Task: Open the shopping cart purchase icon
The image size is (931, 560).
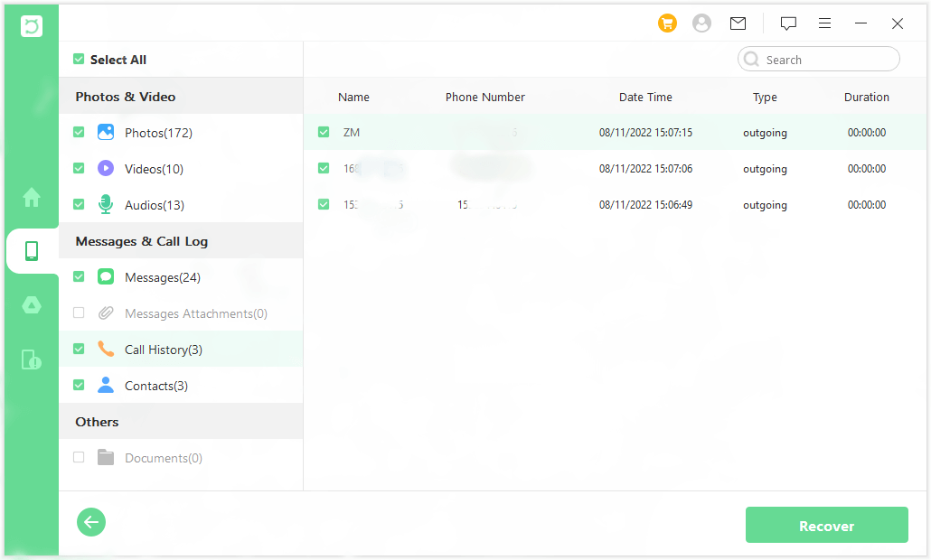Action: pos(667,23)
